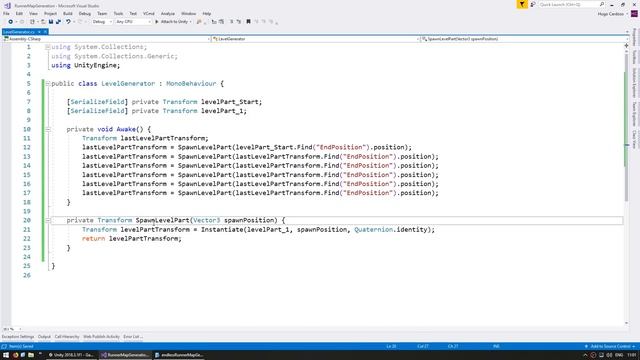
Task: Collapse the Awake method region
Action: point(48,129)
